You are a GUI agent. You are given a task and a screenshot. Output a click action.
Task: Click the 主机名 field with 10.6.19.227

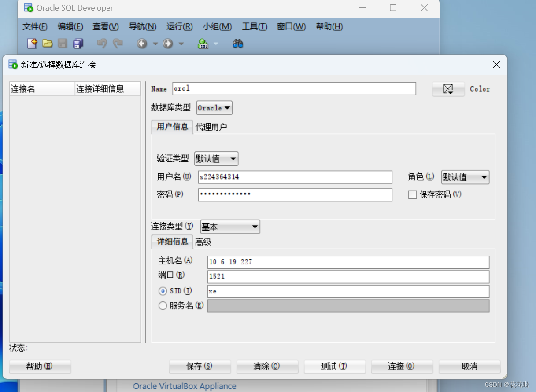[x=348, y=262]
